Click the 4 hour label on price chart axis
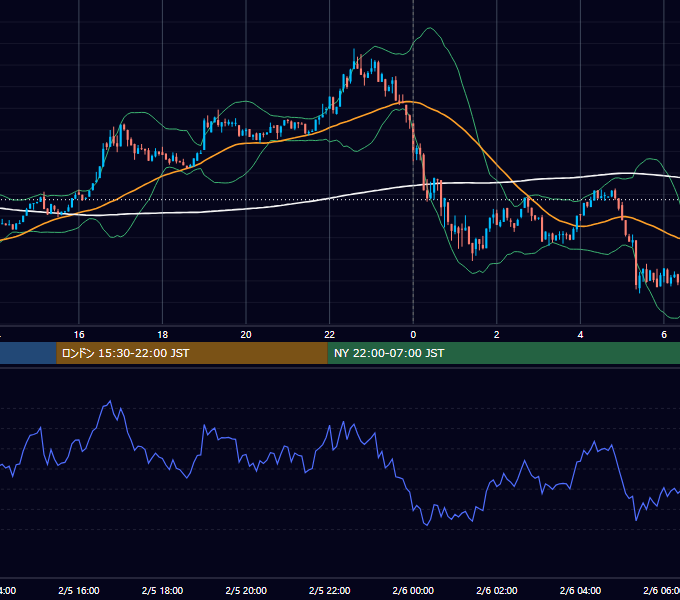 580,335
